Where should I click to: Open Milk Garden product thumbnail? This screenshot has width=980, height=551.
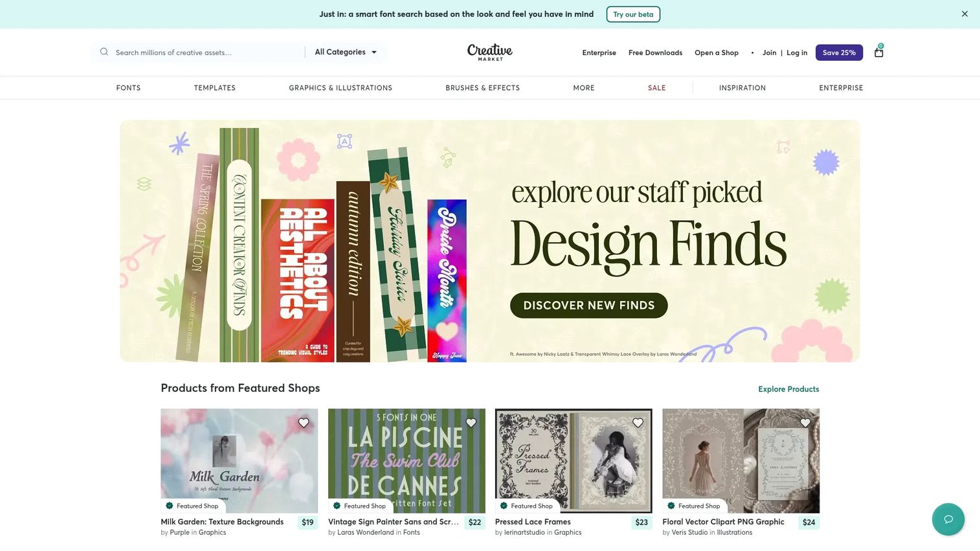tap(239, 461)
